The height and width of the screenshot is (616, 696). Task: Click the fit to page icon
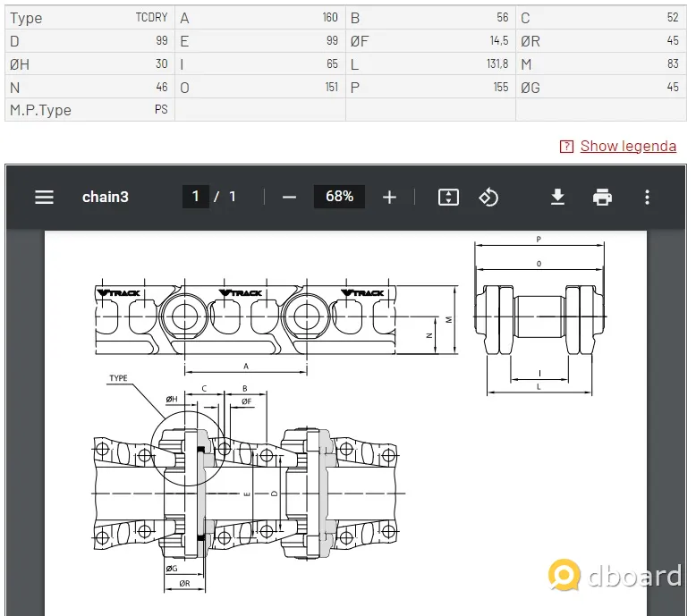(448, 197)
